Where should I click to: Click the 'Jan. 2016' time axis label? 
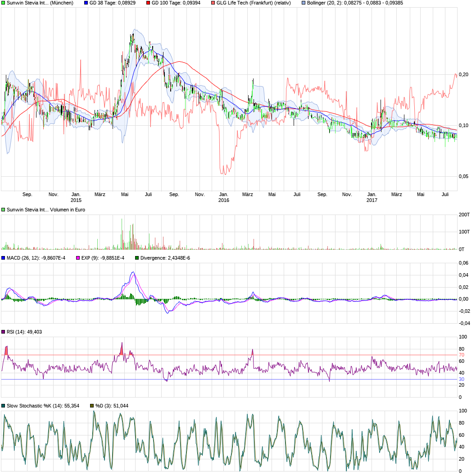click(224, 197)
